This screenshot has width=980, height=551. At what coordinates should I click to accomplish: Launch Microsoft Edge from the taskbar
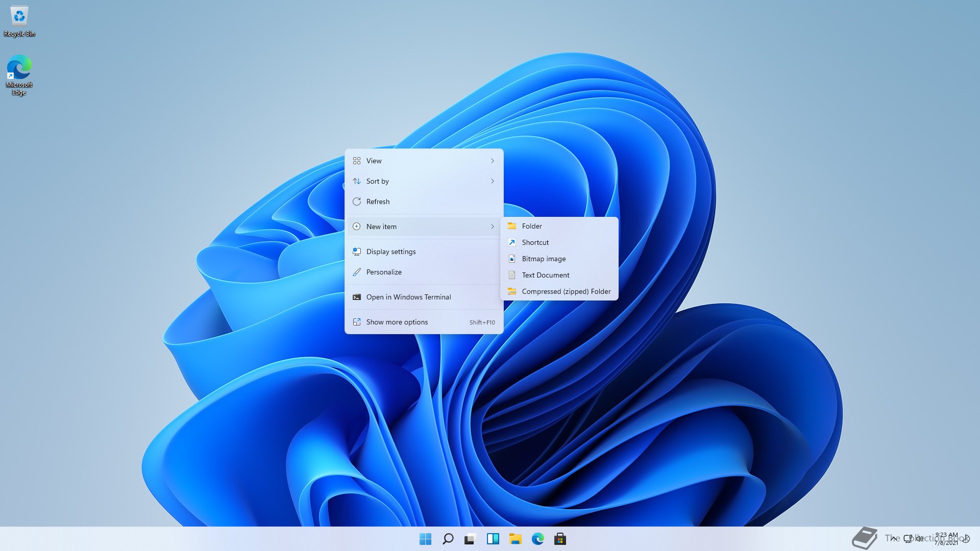pyautogui.click(x=537, y=539)
